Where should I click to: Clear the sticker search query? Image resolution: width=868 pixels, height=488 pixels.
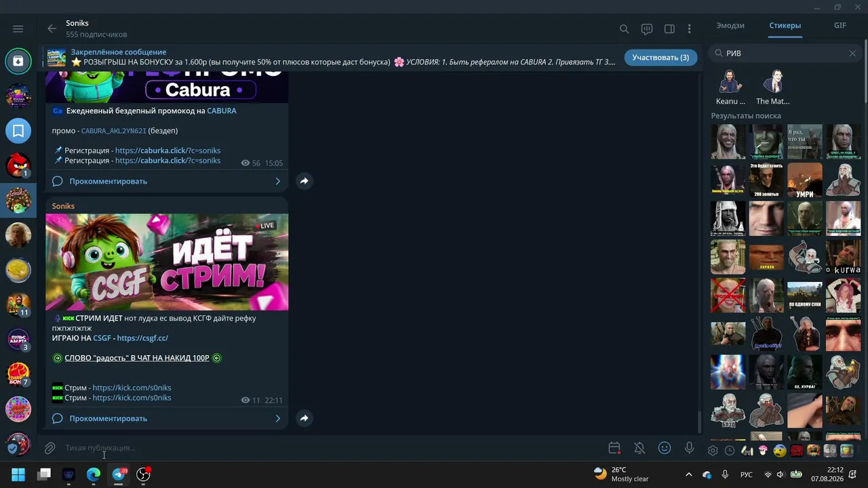(852, 53)
